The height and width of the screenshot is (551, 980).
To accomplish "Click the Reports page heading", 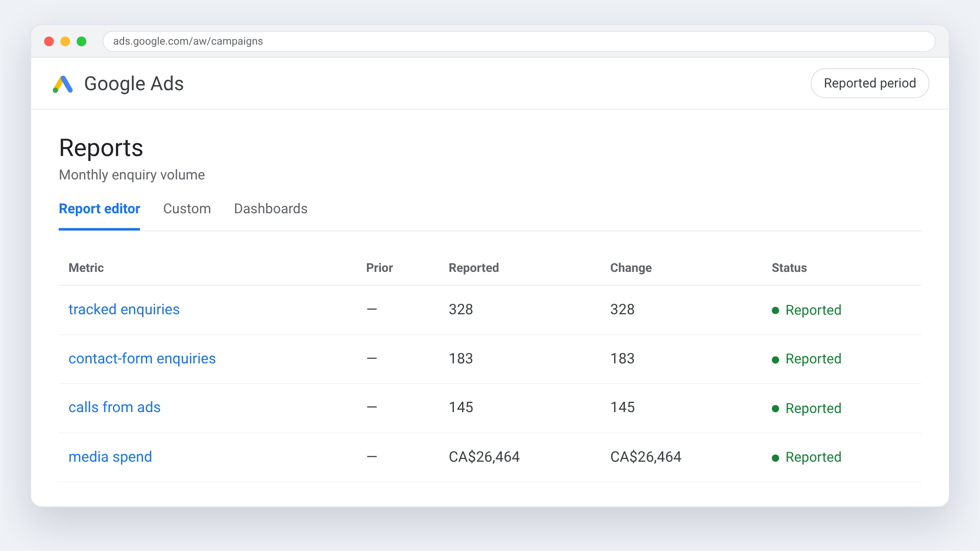I will [x=101, y=148].
